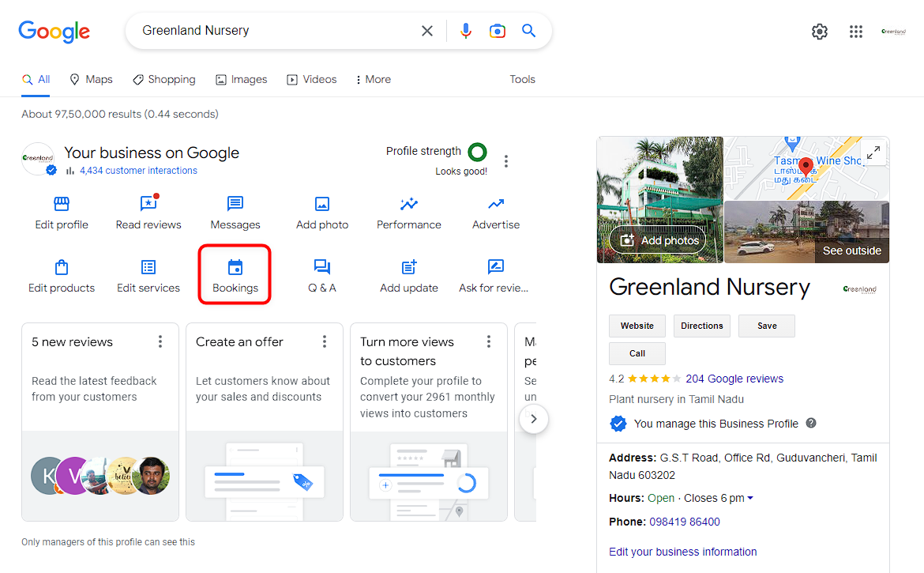Click the business logo next to Your business on Google
Image resolution: width=924 pixels, height=573 pixels.
tap(39, 159)
